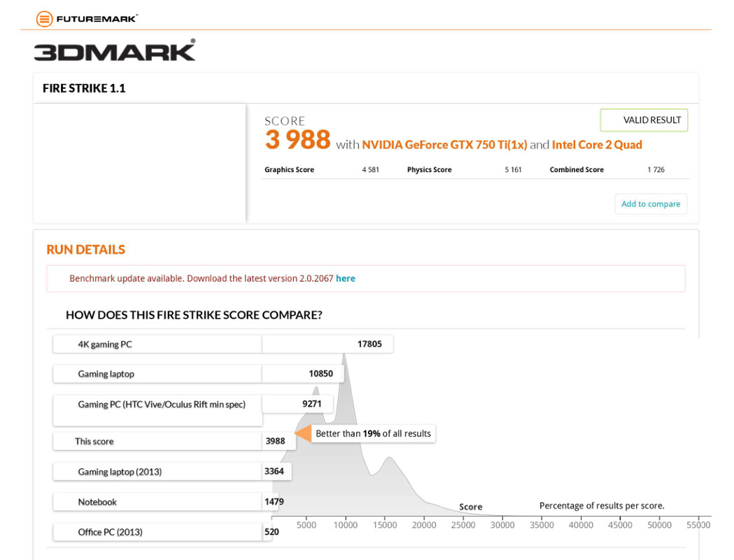
Task: Click the 55000 axis tick label
Action: coord(698,526)
